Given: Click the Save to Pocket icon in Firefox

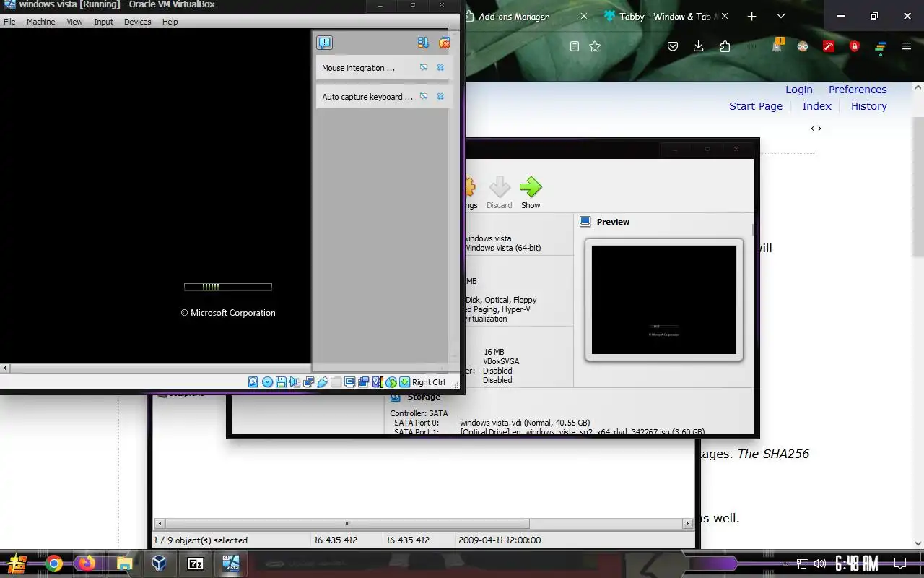Looking at the screenshot, I should (673, 46).
